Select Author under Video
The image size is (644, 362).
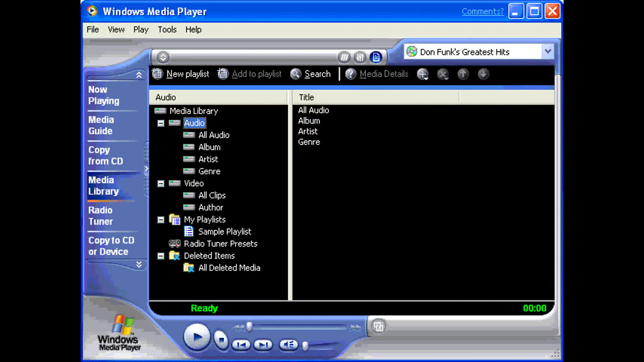211,207
